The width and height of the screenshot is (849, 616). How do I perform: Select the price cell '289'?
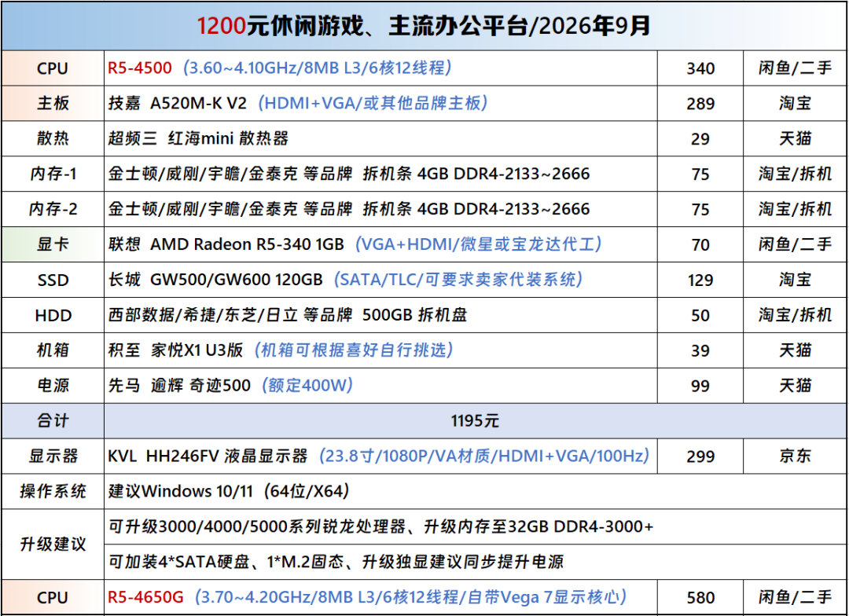[x=700, y=104]
